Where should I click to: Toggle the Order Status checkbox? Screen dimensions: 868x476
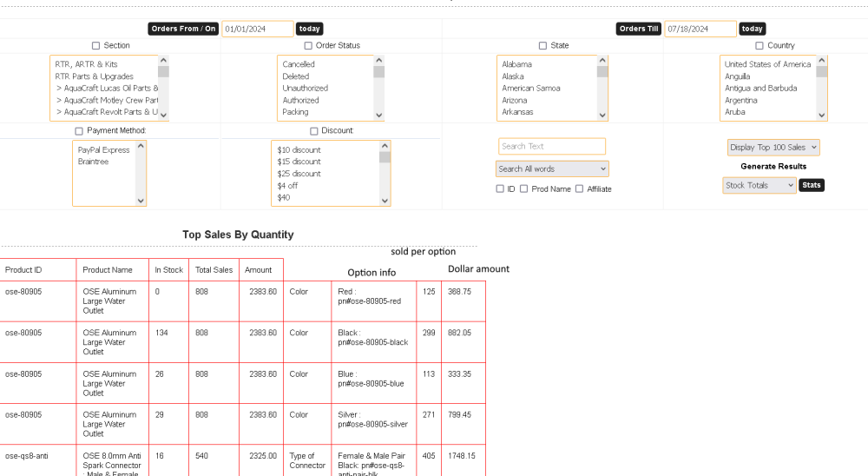tap(308, 46)
